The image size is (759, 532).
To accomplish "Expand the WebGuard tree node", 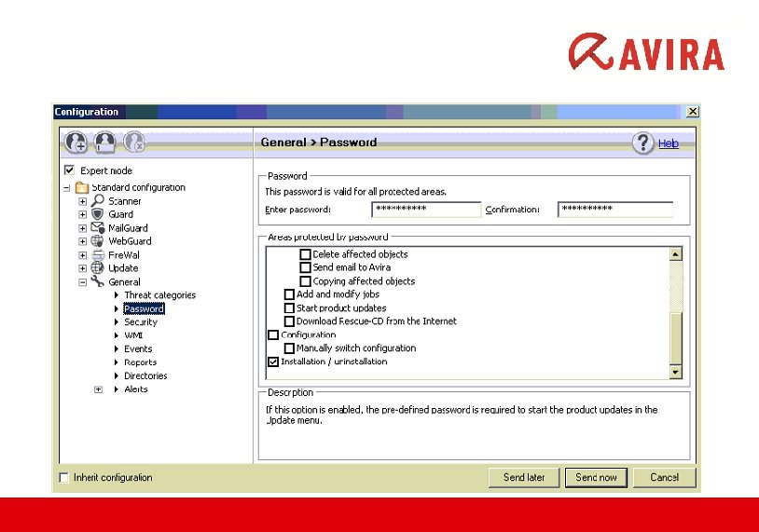I will click(x=83, y=241).
